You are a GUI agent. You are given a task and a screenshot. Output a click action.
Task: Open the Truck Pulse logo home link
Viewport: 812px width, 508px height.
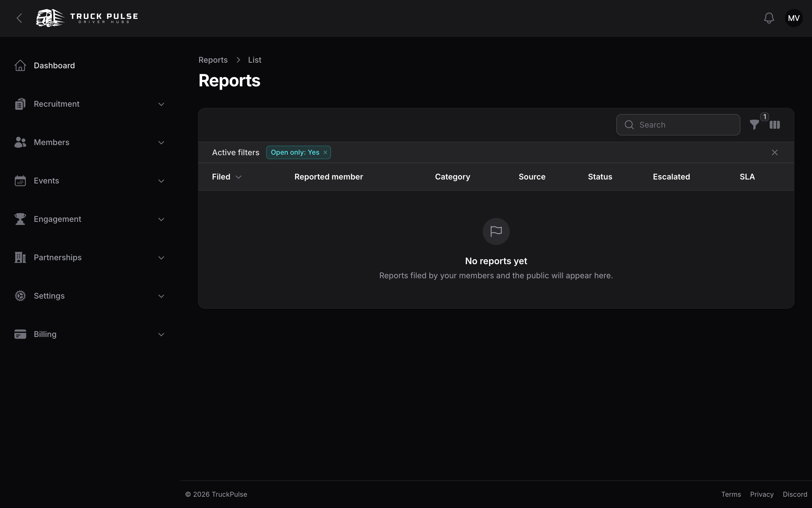[87, 18]
